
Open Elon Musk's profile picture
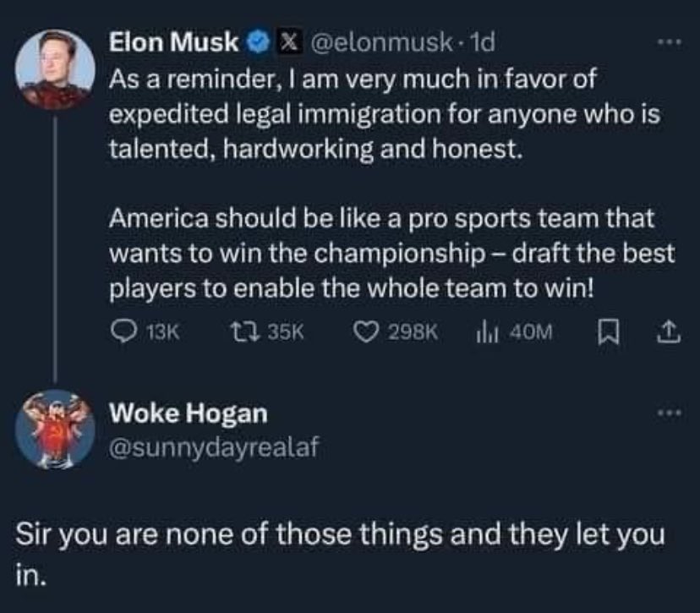[55, 69]
